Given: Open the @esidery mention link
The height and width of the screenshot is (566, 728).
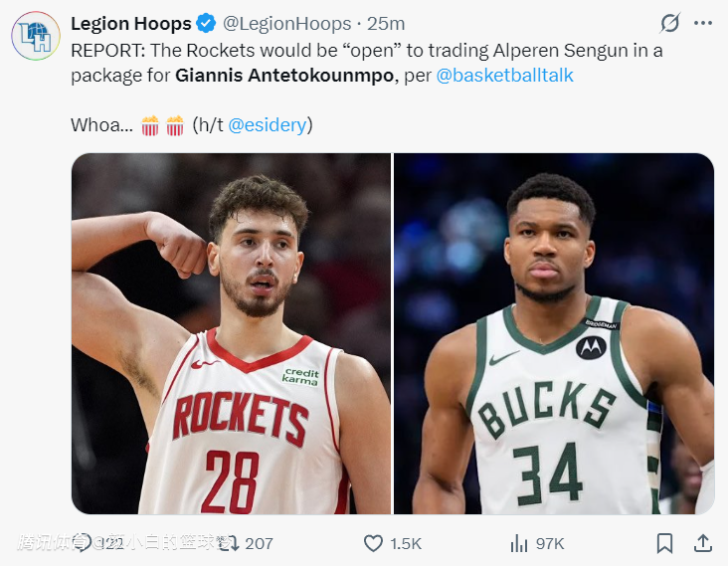Looking at the screenshot, I should click(x=269, y=125).
